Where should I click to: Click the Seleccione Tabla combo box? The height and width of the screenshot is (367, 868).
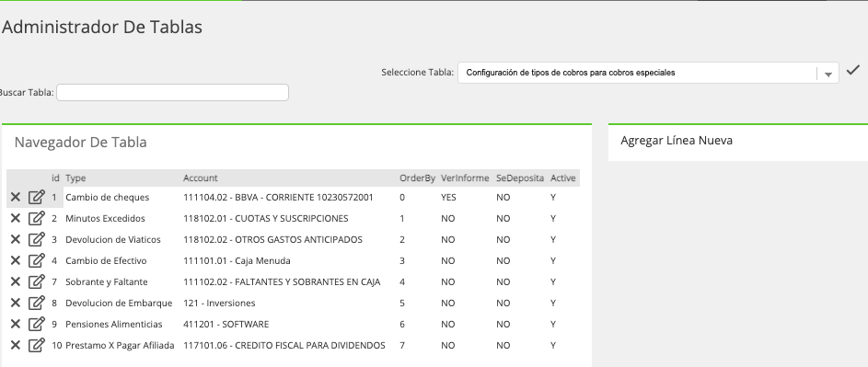click(x=648, y=73)
